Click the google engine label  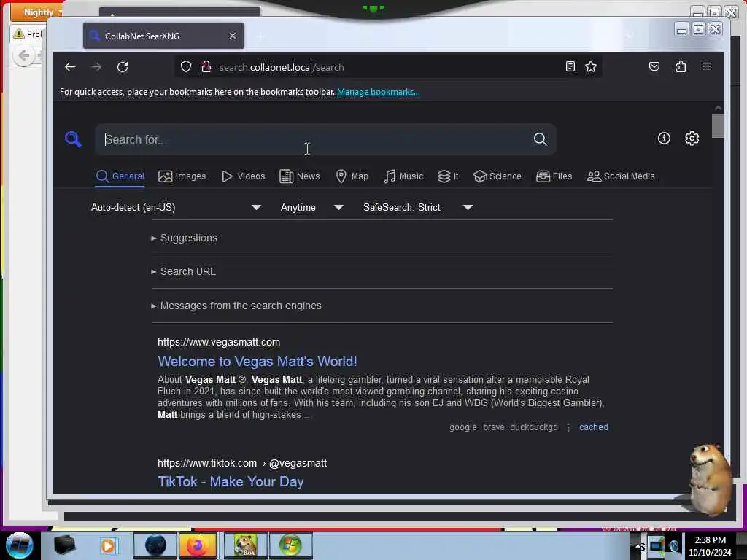click(x=463, y=427)
